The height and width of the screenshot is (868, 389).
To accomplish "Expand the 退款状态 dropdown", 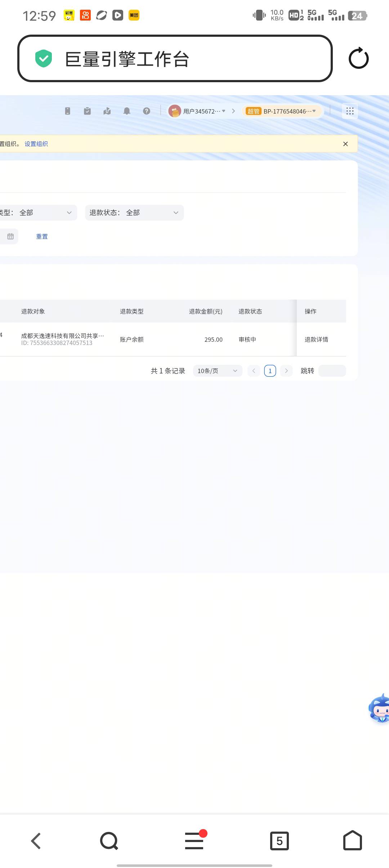I will [134, 213].
